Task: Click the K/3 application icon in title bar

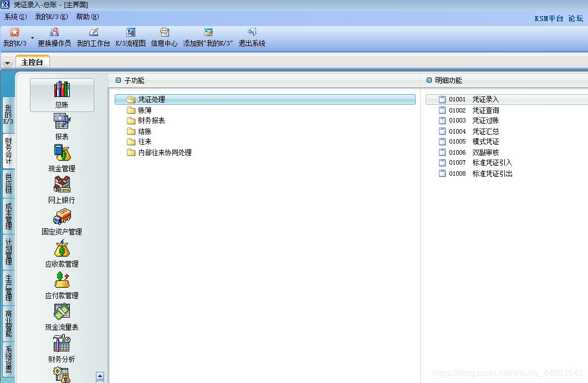Action: point(5,5)
